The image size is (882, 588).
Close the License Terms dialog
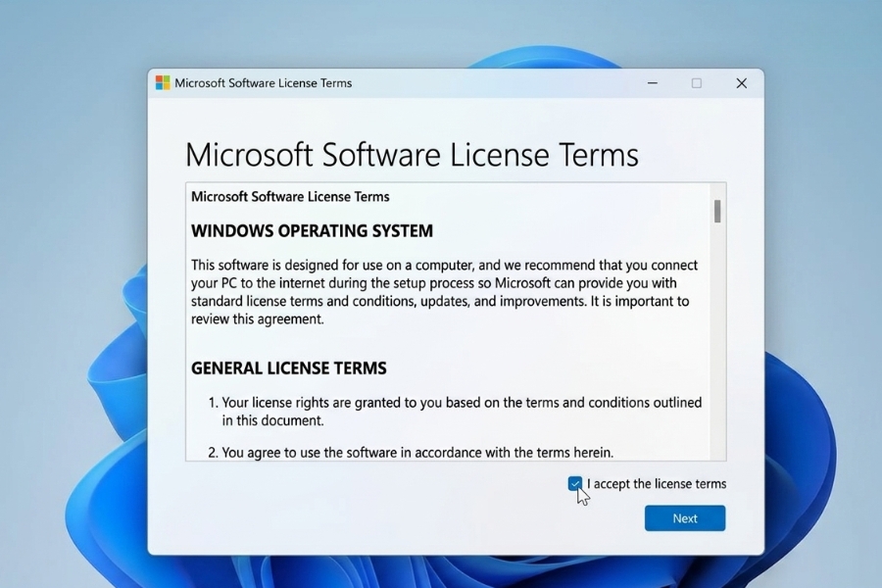pyautogui.click(x=742, y=83)
